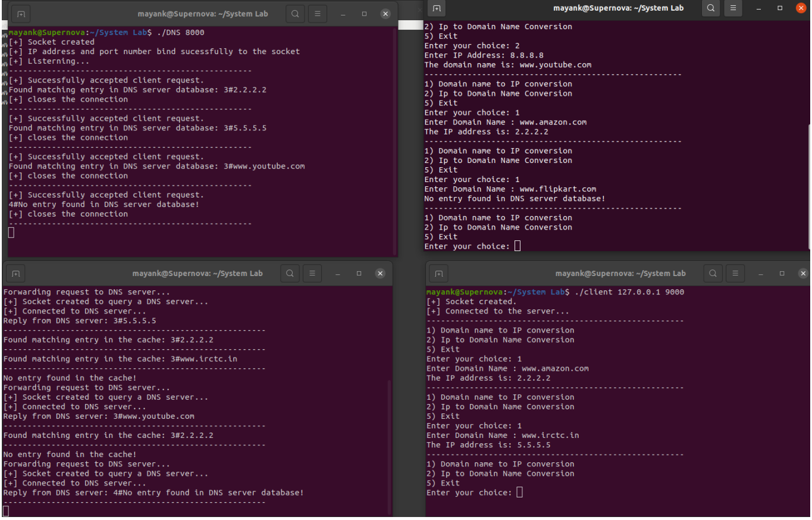Open search in the proxy cache terminal
The width and height of the screenshot is (812, 520).
click(x=290, y=273)
